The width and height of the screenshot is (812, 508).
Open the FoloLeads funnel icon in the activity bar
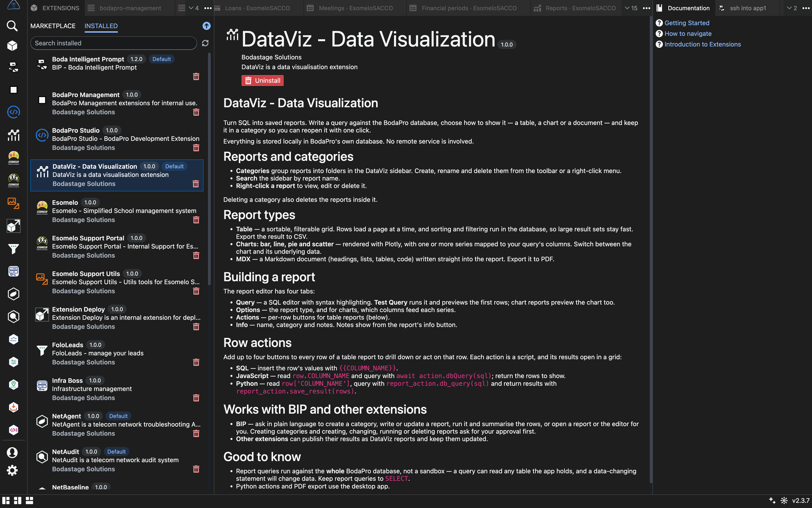13,249
